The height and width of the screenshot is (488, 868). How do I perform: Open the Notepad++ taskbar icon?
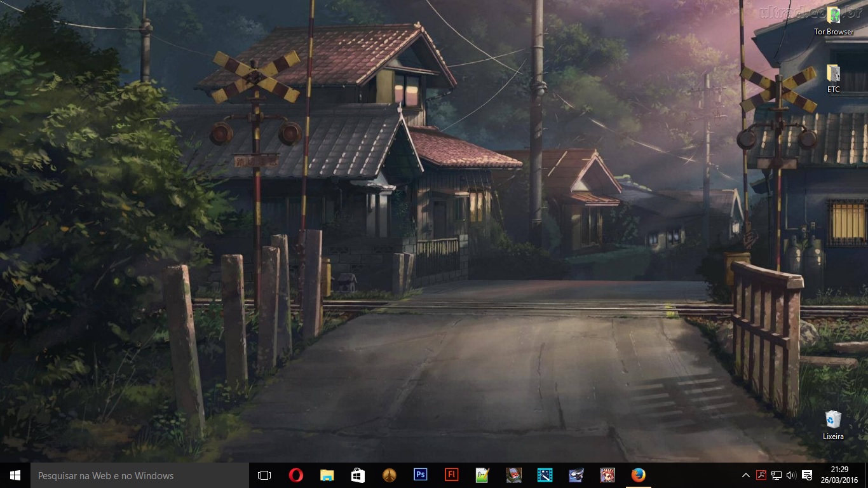point(482,475)
